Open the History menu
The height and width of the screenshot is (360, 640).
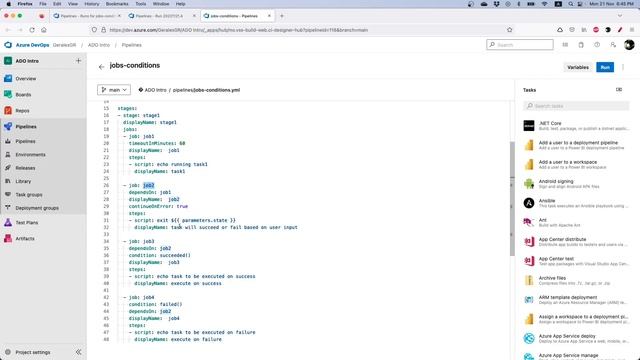pos(91,4)
